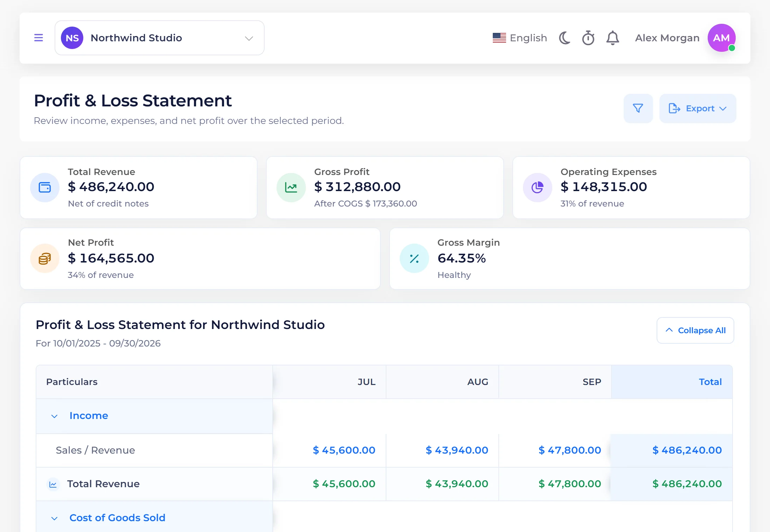Click the Net Profit value $ 164,565.00
Image resolution: width=770 pixels, height=532 pixels.
pos(111,258)
